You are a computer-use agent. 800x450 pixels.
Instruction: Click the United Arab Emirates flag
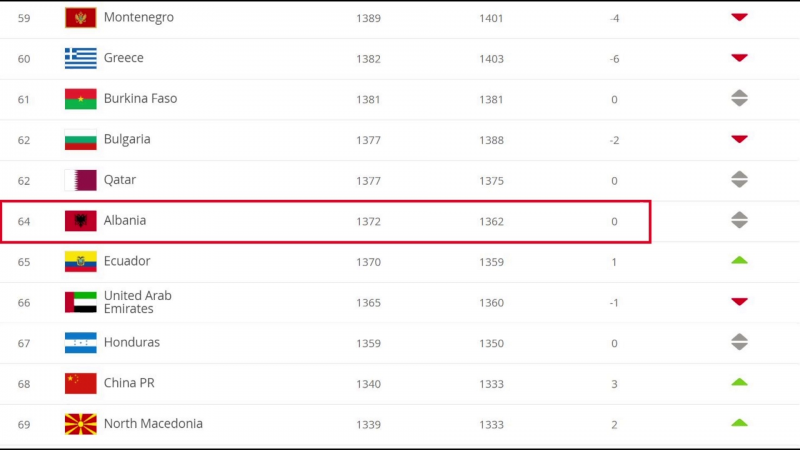pos(81,302)
